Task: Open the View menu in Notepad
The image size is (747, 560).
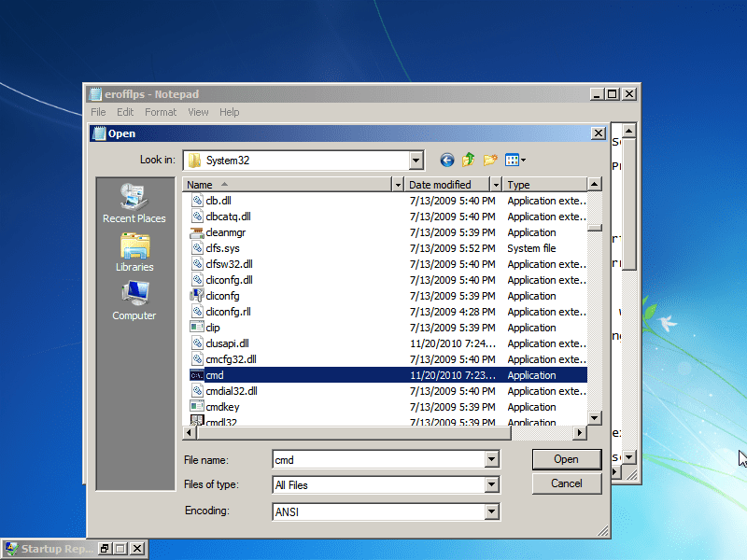Action: [198, 112]
